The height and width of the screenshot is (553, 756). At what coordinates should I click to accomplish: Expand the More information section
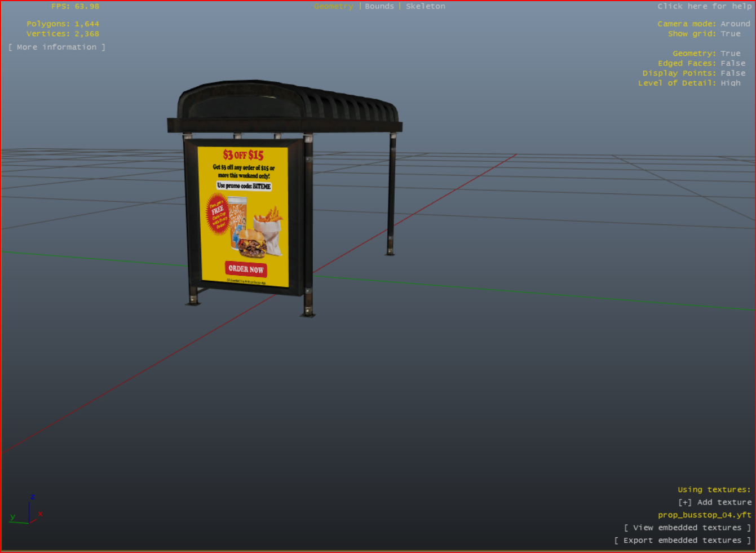[57, 47]
